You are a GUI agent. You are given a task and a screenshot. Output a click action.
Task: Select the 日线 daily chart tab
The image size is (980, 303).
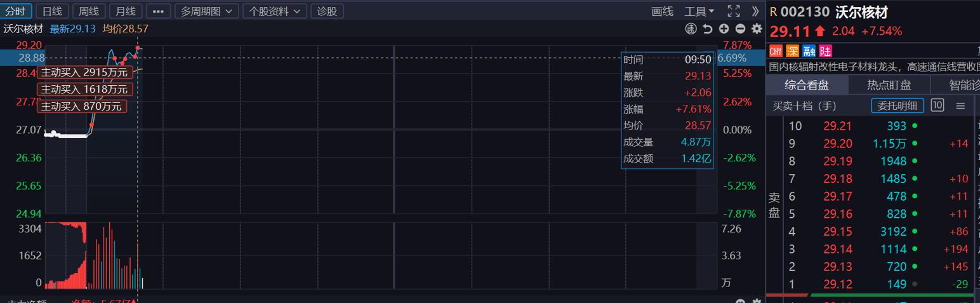[x=52, y=11]
